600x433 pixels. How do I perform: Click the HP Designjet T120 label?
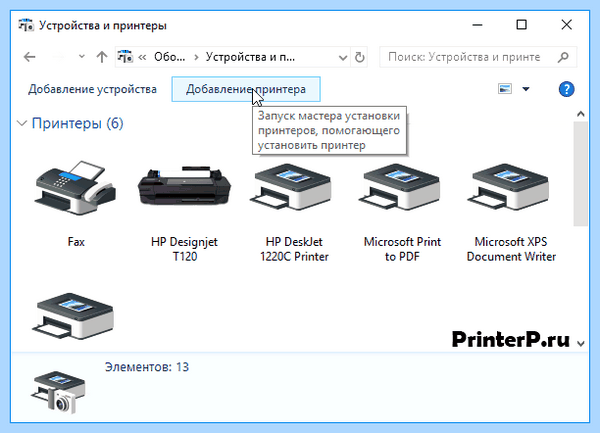(184, 249)
